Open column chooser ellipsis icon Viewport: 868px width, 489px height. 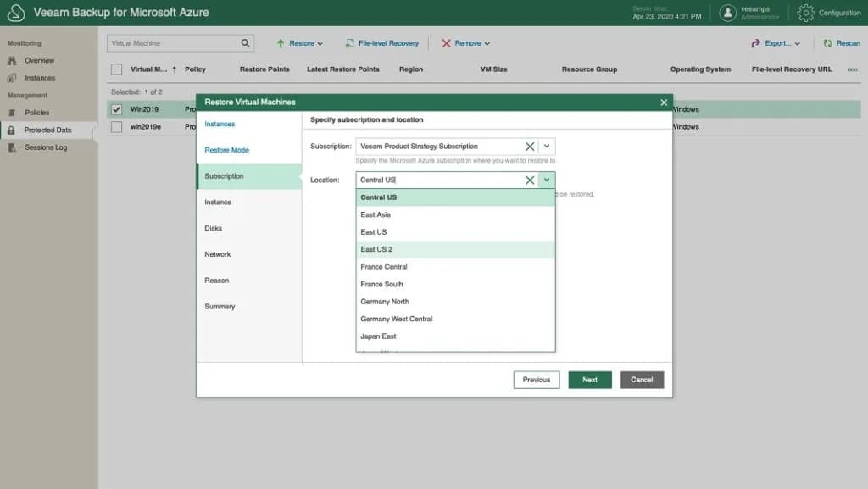853,69
